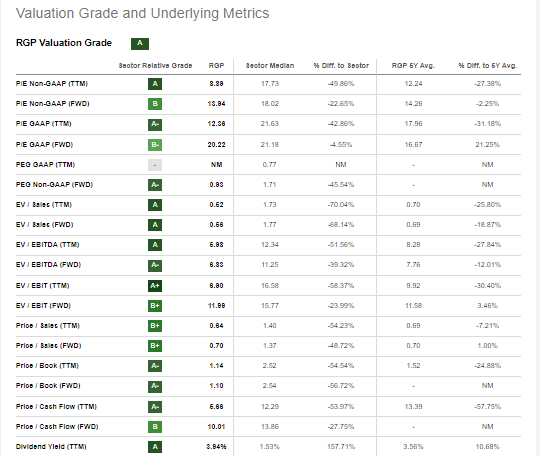
Task: Select the EV / EBIT (TTM) row label
Action: pyautogui.click(x=43, y=286)
